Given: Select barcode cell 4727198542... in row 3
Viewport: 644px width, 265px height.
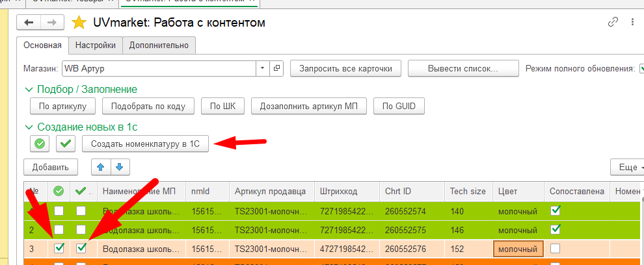Looking at the screenshot, I should tap(347, 249).
